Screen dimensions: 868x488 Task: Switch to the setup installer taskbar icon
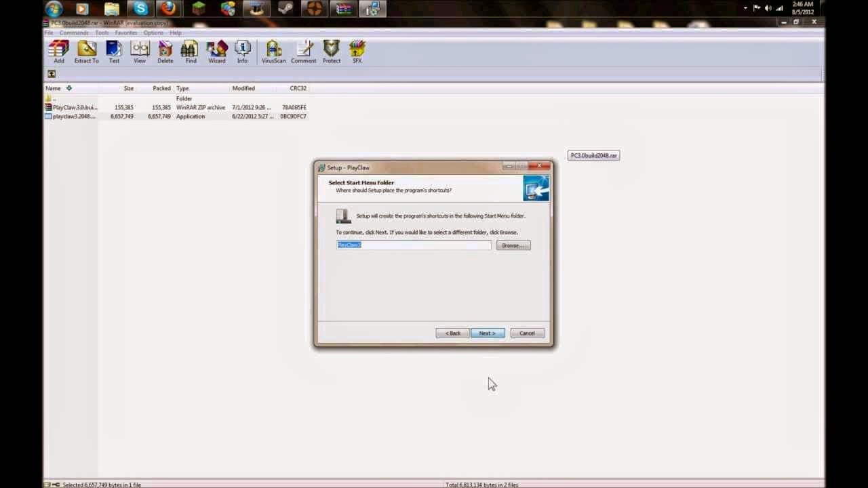pyautogui.click(x=372, y=9)
